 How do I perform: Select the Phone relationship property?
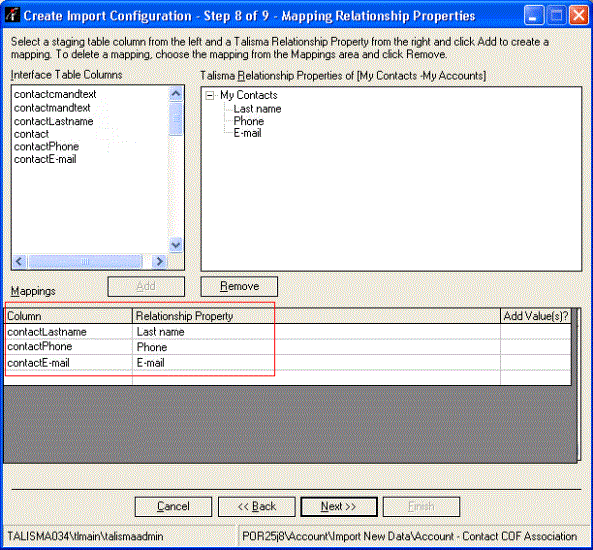248,121
